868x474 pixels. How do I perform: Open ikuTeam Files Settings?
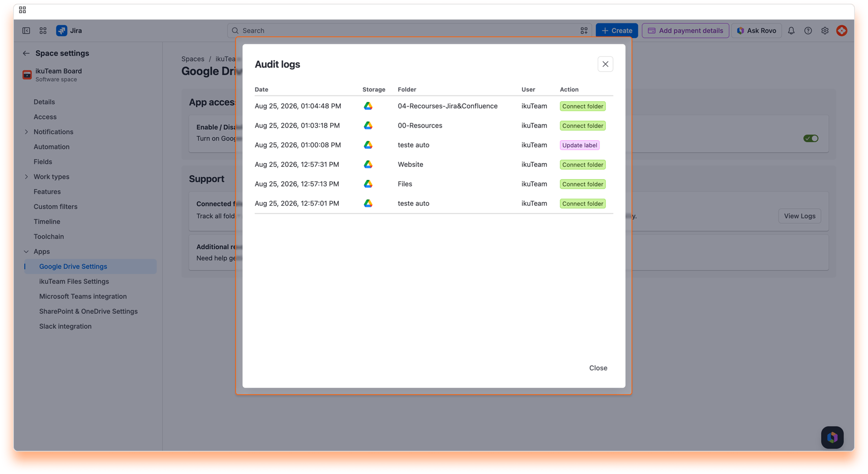[74, 281]
